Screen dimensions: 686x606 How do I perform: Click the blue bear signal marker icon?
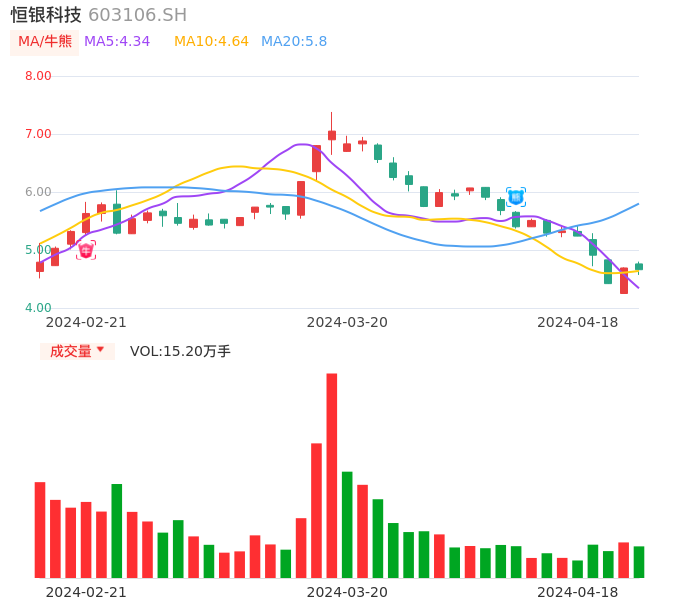coord(516,197)
